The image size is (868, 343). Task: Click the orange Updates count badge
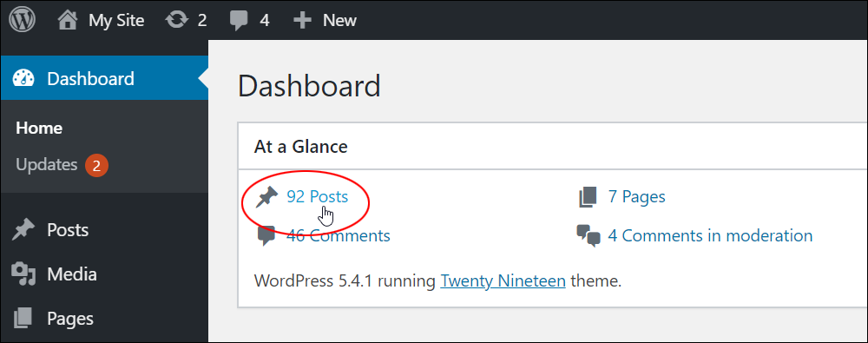tap(96, 166)
